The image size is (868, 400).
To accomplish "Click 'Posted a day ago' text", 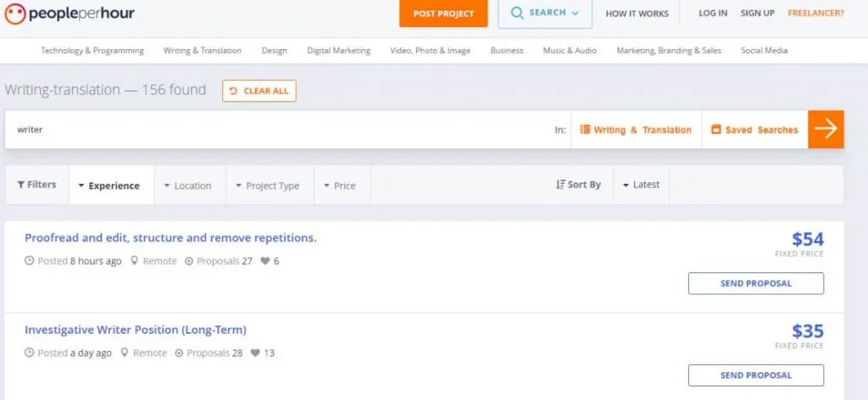I will point(75,353).
